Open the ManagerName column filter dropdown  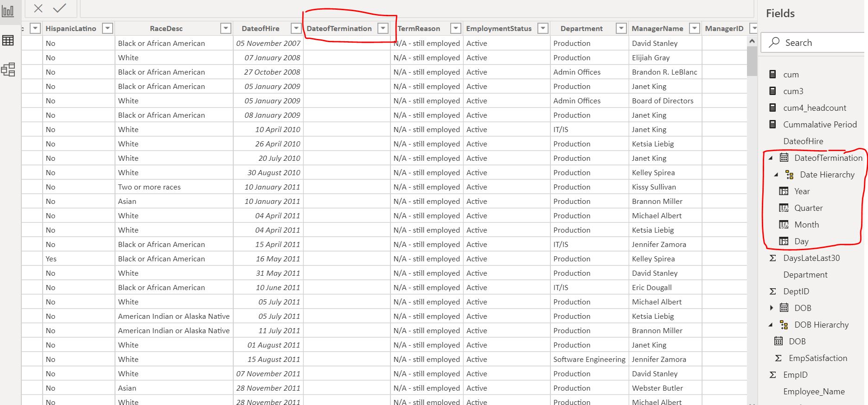pyautogui.click(x=695, y=28)
